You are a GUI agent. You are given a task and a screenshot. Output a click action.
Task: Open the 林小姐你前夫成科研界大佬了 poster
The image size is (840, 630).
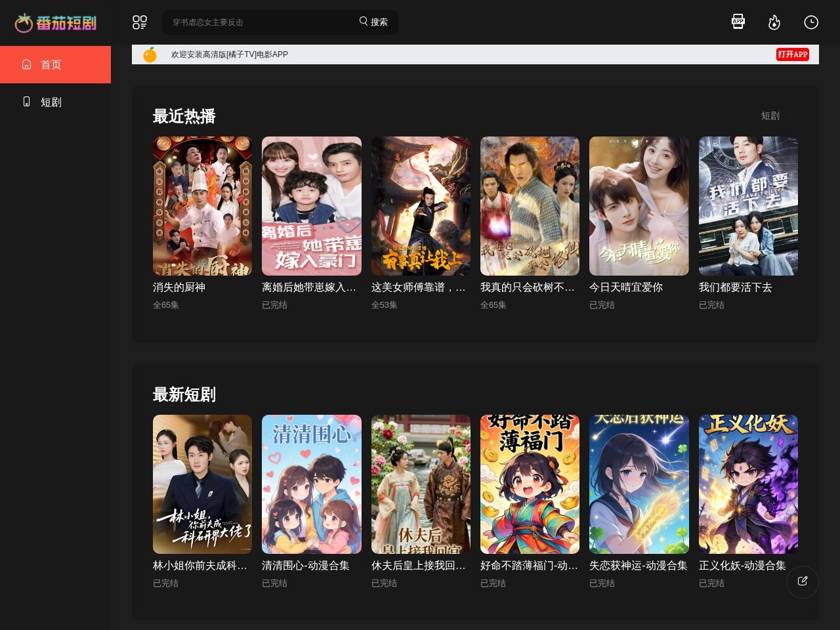point(202,484)
